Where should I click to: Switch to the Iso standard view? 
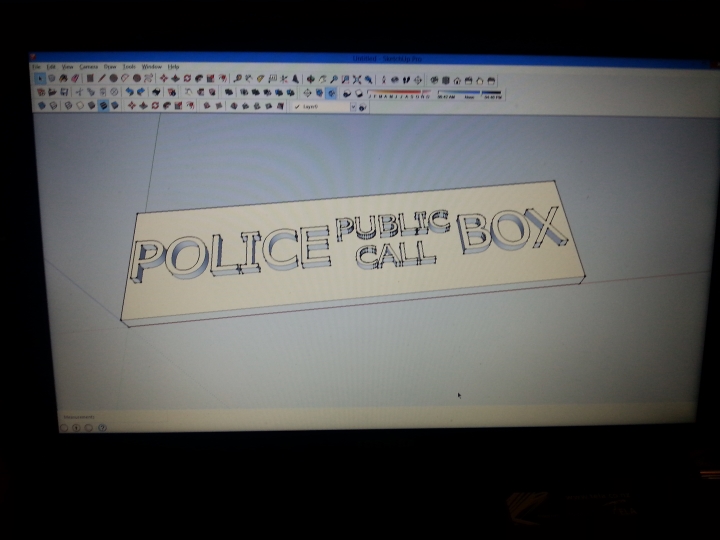click(x=434, y=80)
